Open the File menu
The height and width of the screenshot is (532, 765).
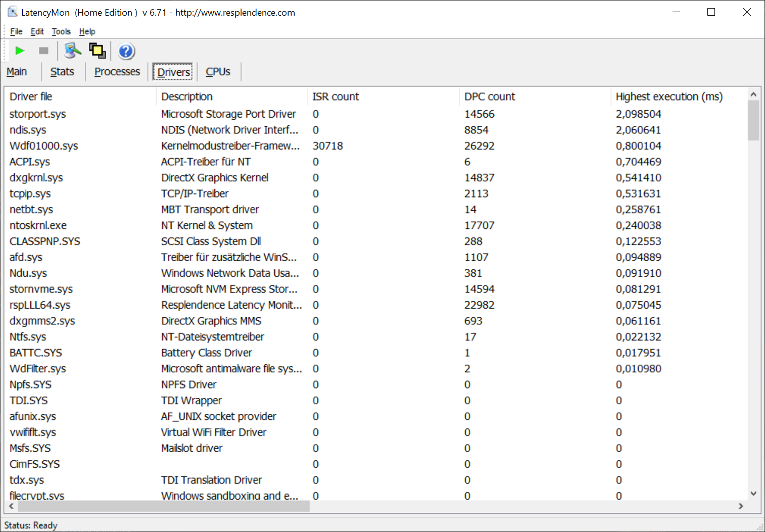[16, 31]
